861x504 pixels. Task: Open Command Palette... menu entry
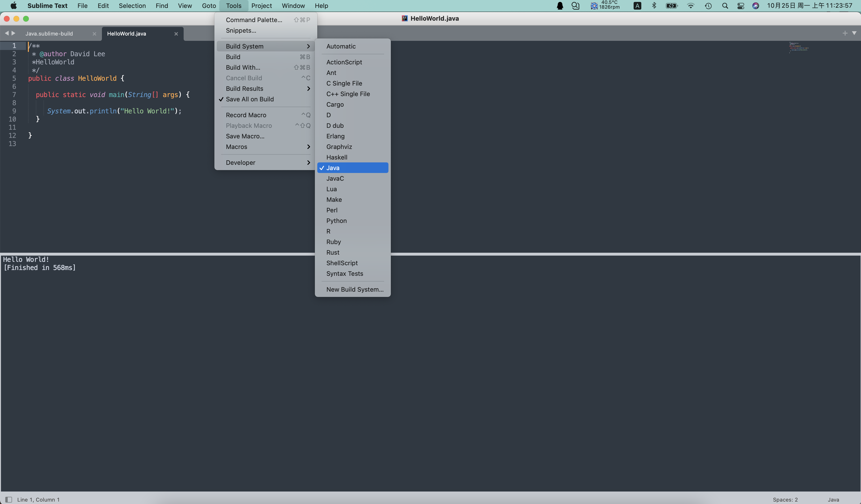click(254, 20)
